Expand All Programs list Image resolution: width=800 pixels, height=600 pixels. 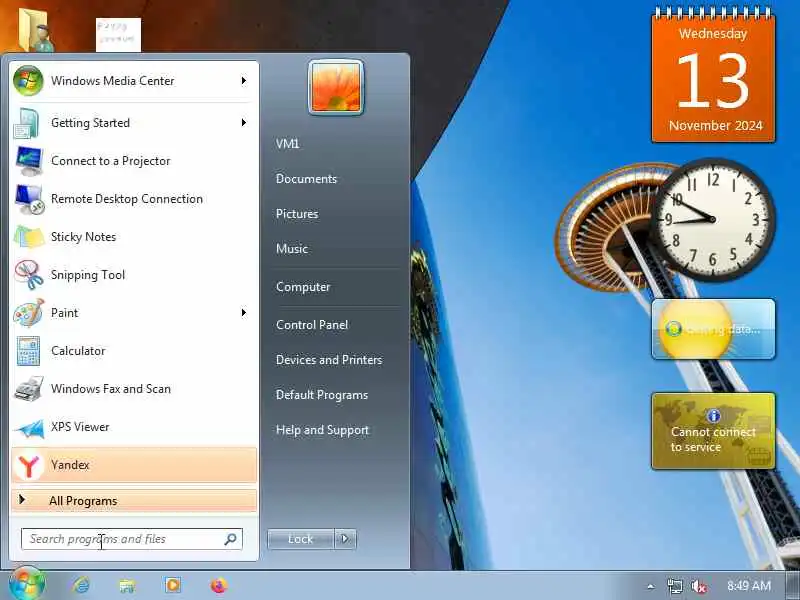(x=134, y=501)
